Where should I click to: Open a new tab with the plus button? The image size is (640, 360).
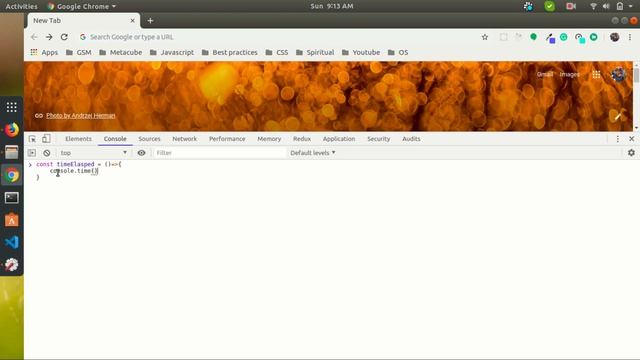[x=150, y=20]
